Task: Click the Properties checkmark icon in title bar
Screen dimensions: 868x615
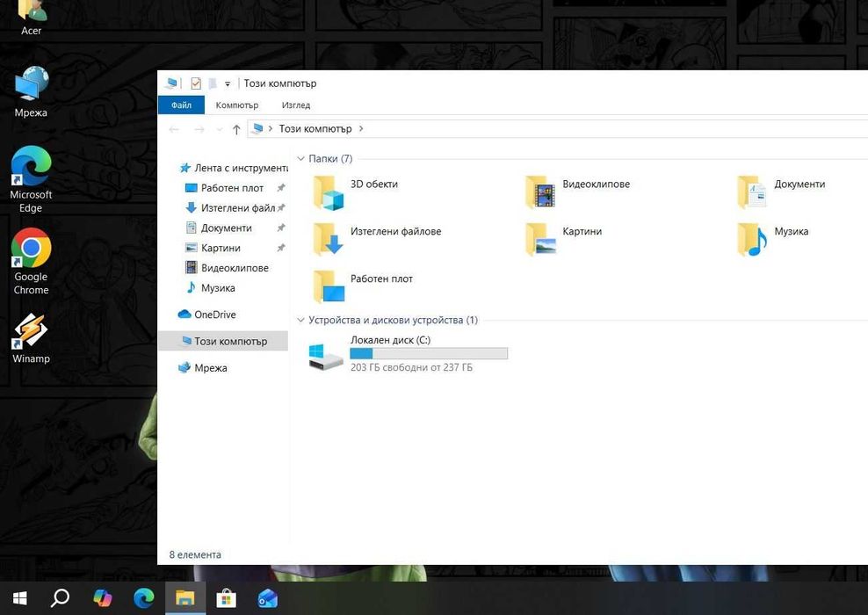Action: pos(196,83)
